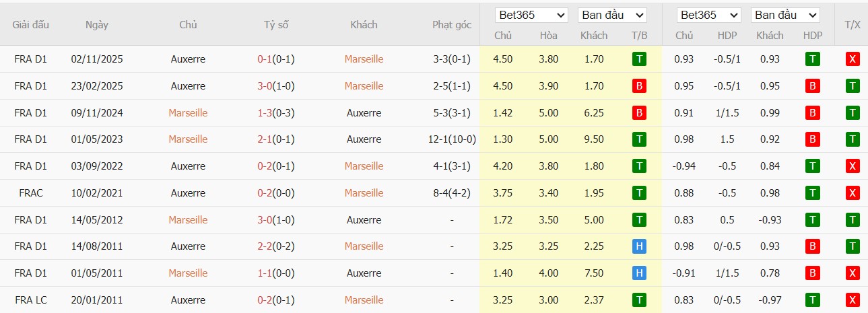Viewport: 868px width, 313px height.
Task: Click the red B badge in the 01/05/2023 row
Action: (813, 139)
